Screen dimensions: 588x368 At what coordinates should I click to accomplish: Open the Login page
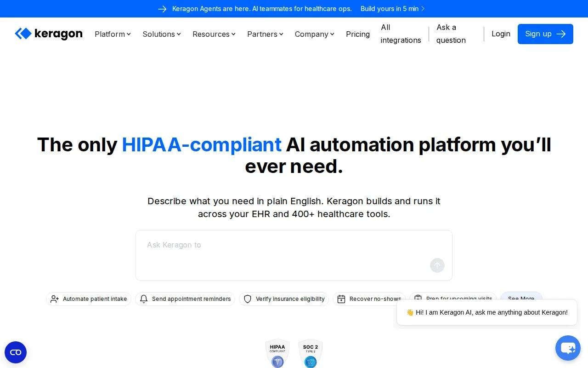[x=501, y=34]
